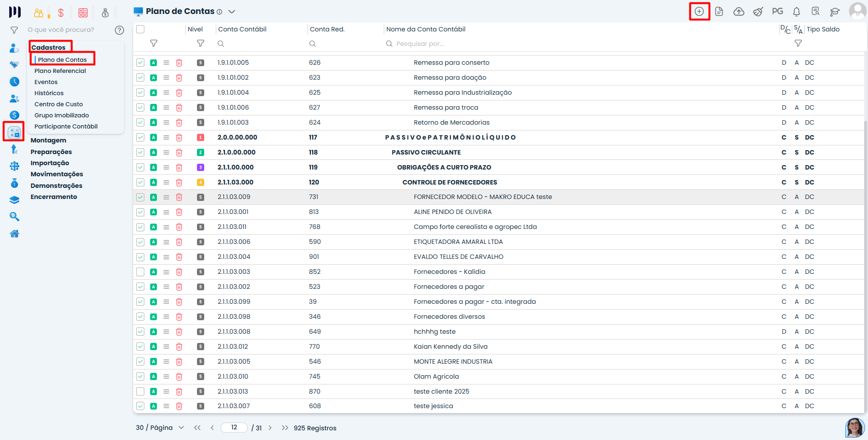Click the home icon in left sidebar

(14, 234)
